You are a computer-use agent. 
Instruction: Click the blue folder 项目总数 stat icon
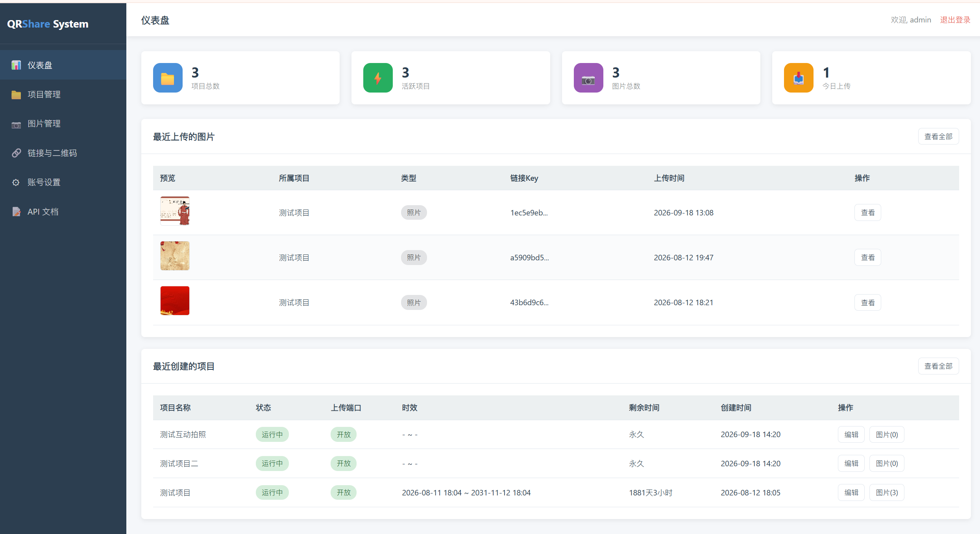click(168, 78)
